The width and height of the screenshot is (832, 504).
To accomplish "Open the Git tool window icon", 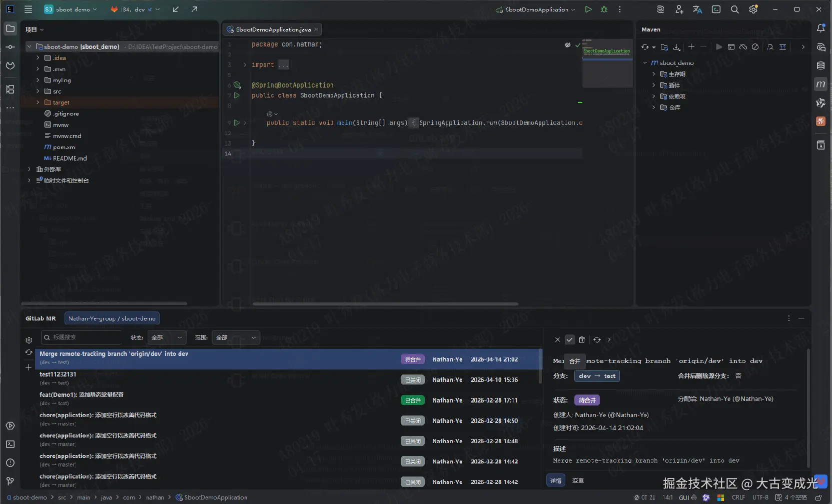I will point(10,481).
